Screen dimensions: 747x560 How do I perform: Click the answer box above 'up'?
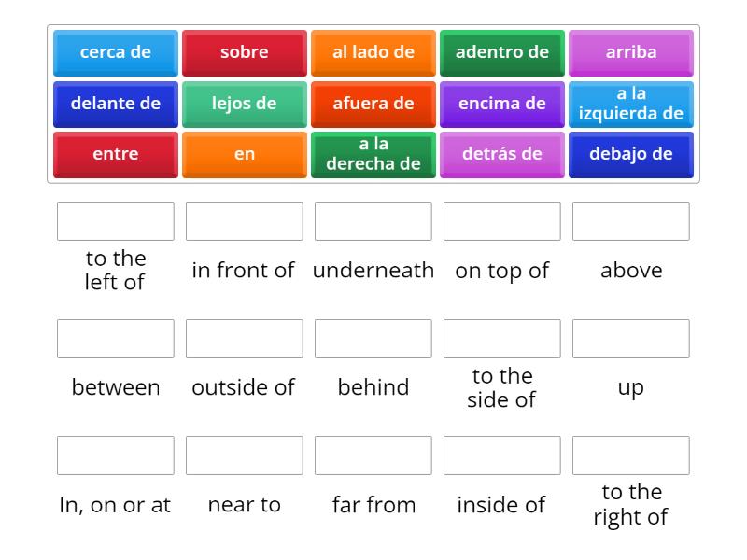pos(631,339)
